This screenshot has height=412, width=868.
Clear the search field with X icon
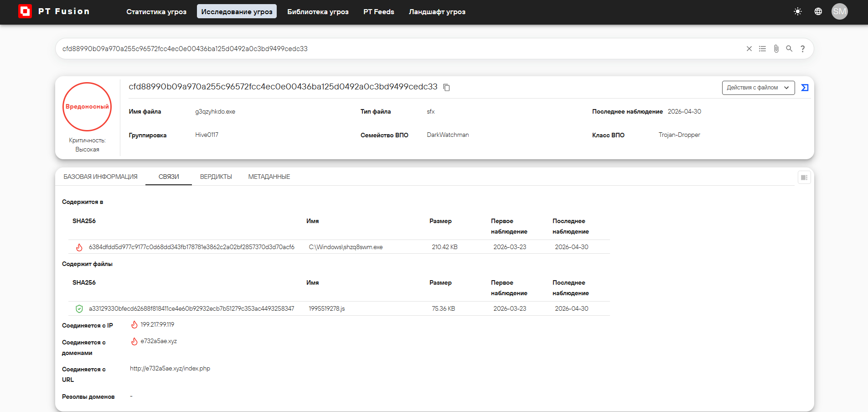tap(749, 49)
